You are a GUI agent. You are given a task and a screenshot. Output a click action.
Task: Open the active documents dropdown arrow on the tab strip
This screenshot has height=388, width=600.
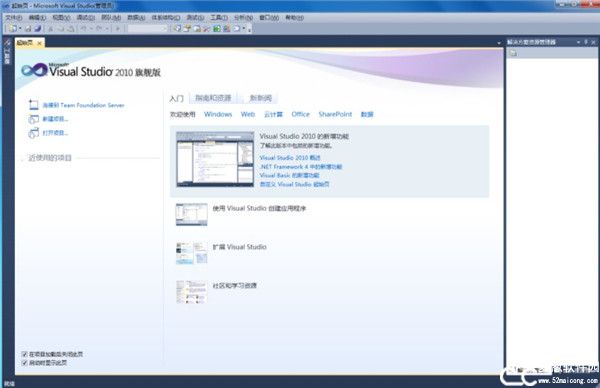[499, 43]
